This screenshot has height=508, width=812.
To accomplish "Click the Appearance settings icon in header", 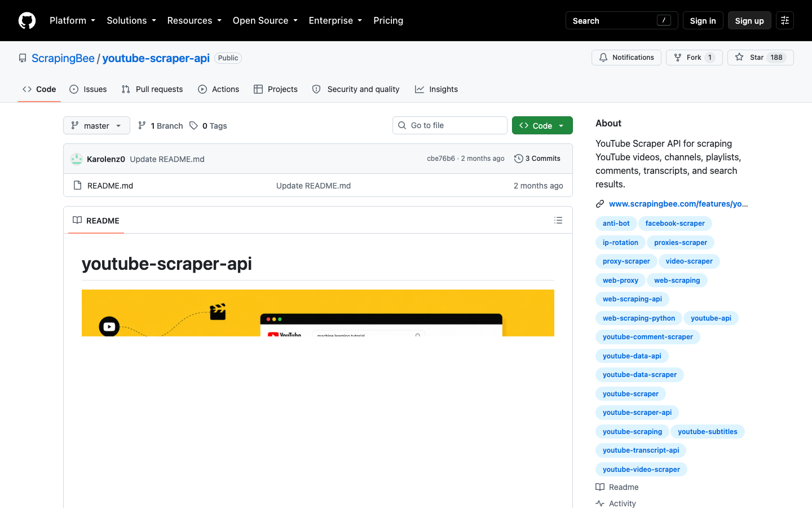I will [x=785, y=20].
